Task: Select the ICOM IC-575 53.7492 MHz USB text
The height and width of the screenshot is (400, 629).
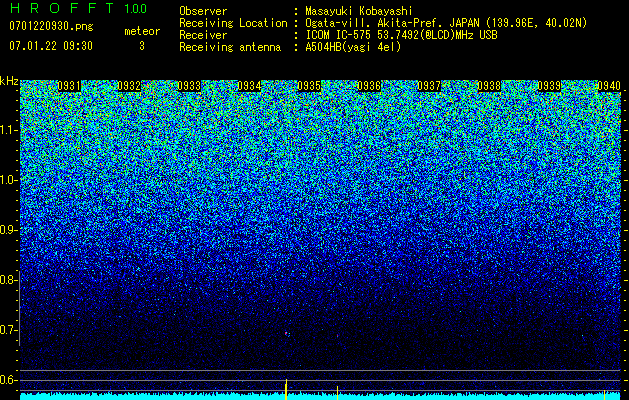Action: pos(401,35)
